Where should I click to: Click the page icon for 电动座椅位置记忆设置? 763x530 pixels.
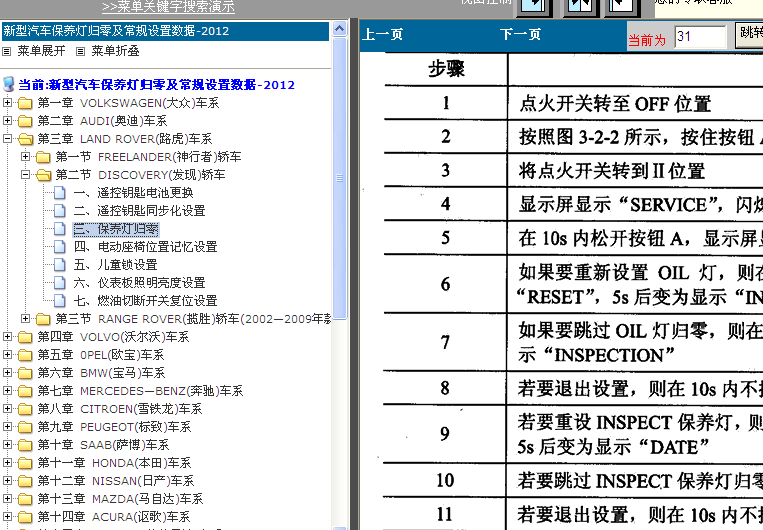click(60, 247)
